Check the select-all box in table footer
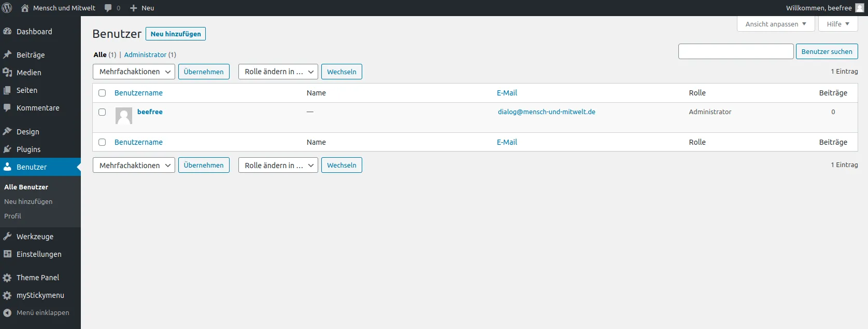The height and width of the screenshot is (329, 868). pos(102,142)
